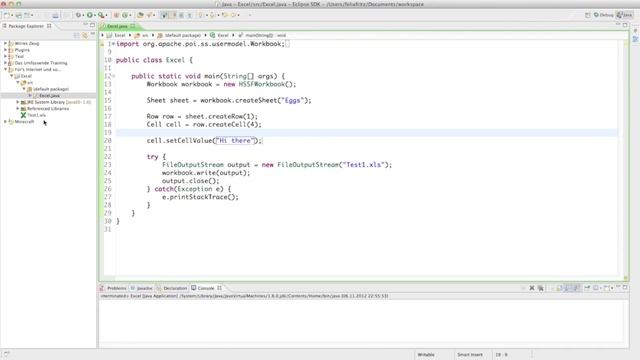640x360 pixels.
Task: Collapse the src folder node
Action: [18, 82]
